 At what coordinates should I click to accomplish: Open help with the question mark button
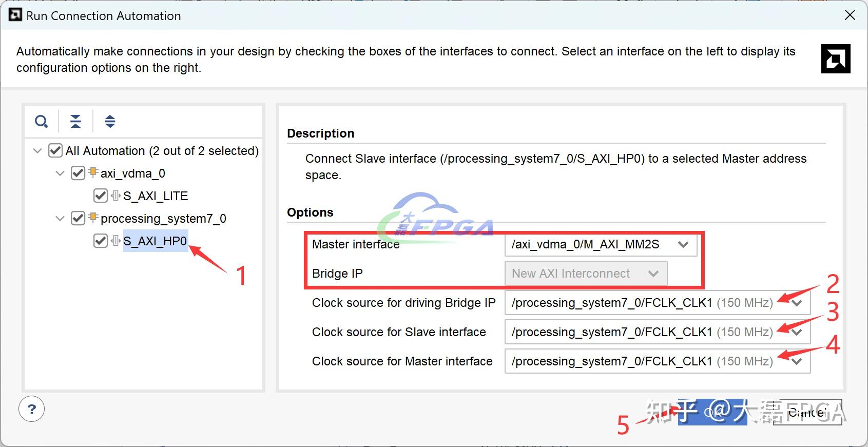pos(32,410)
